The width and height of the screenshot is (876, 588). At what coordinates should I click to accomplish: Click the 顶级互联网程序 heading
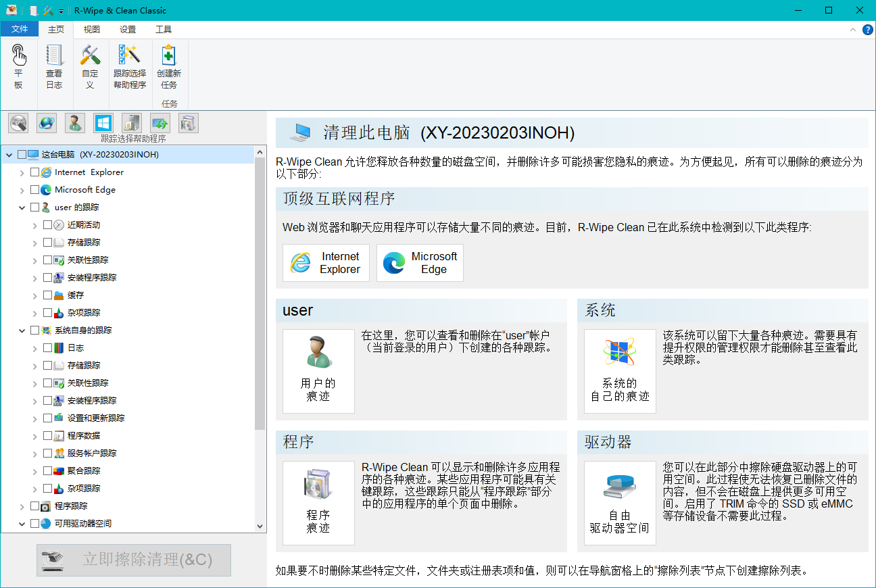(x=339, y=199)
